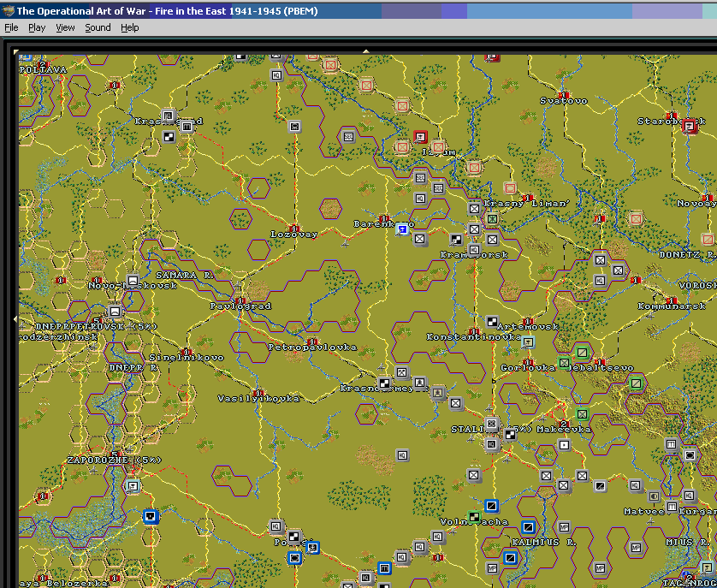Select the armor counter above Kramatorsk label
This screenshot has height=588, width=717.
pos(456,240)
